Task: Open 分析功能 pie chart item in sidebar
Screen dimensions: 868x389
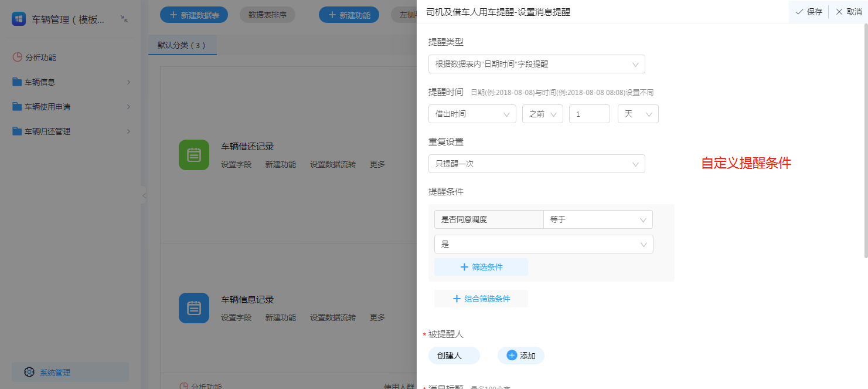Action: coord(35,57)
